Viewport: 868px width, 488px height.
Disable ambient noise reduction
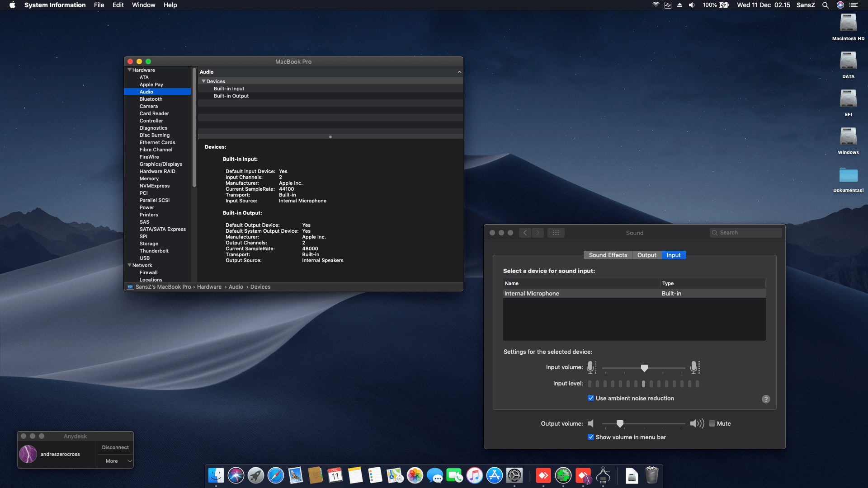(x=590, y=398)
